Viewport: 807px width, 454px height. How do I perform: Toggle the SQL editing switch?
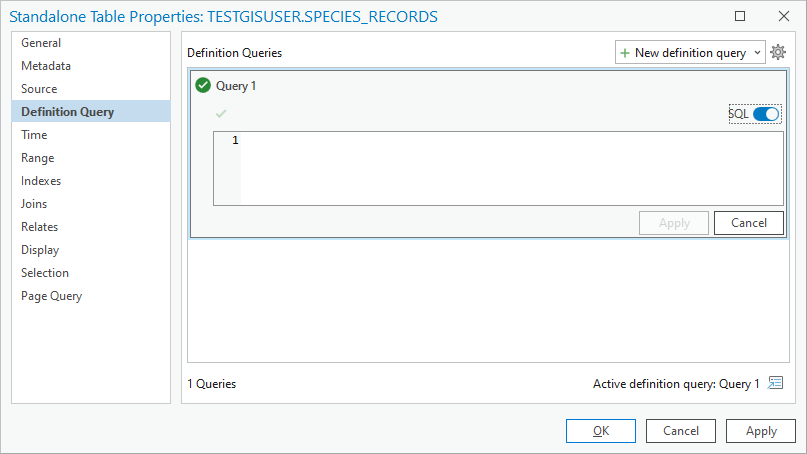tap(766, 114)
